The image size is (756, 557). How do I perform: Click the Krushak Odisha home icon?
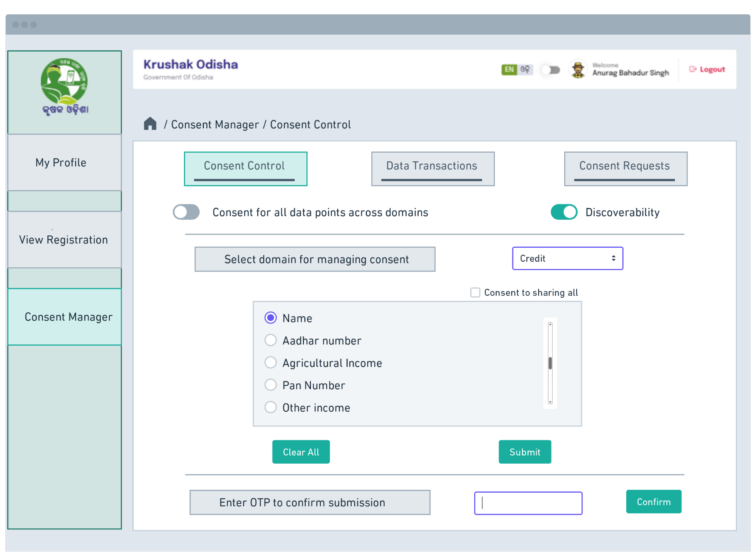point(151,124)
